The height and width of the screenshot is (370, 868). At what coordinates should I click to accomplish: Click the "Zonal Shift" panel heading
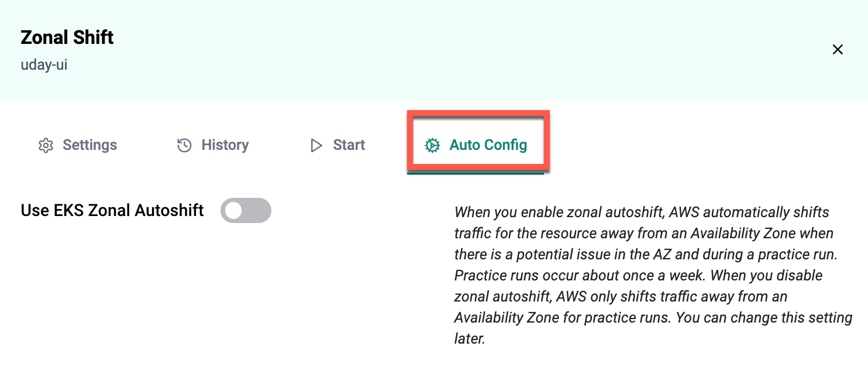(67, 38)
